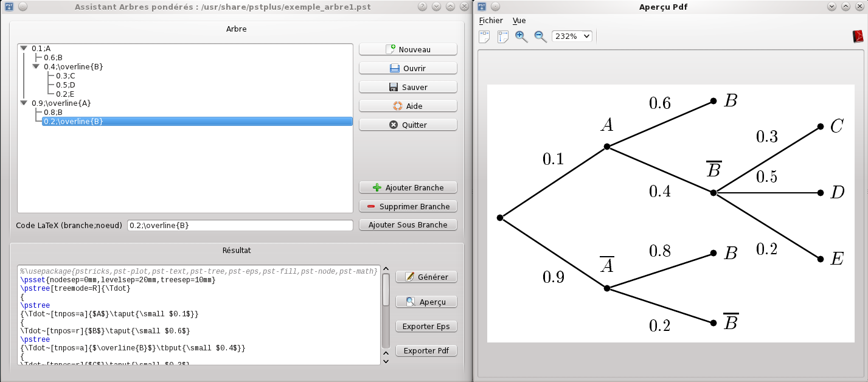868x382 pixels.
Task: Open the Vue menu
Action: coord(519,20)
